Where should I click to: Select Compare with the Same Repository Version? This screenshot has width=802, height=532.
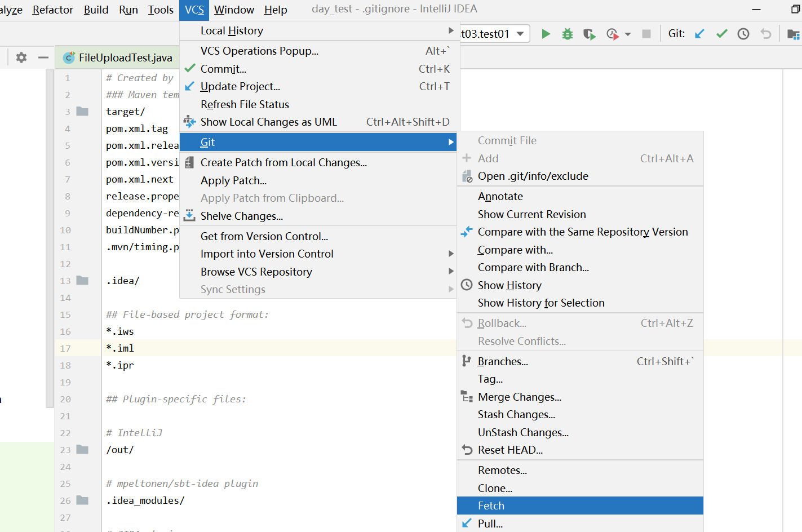580,232
